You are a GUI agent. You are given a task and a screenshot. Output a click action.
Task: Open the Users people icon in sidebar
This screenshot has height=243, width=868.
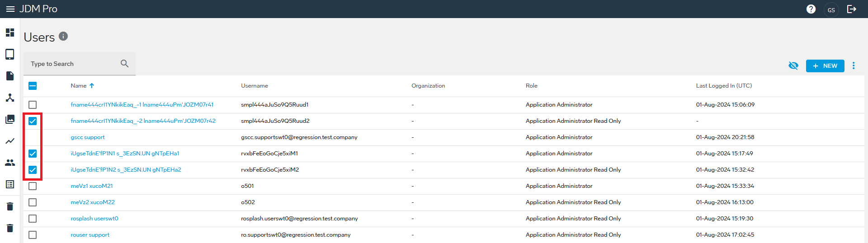[x=10, y=163]
